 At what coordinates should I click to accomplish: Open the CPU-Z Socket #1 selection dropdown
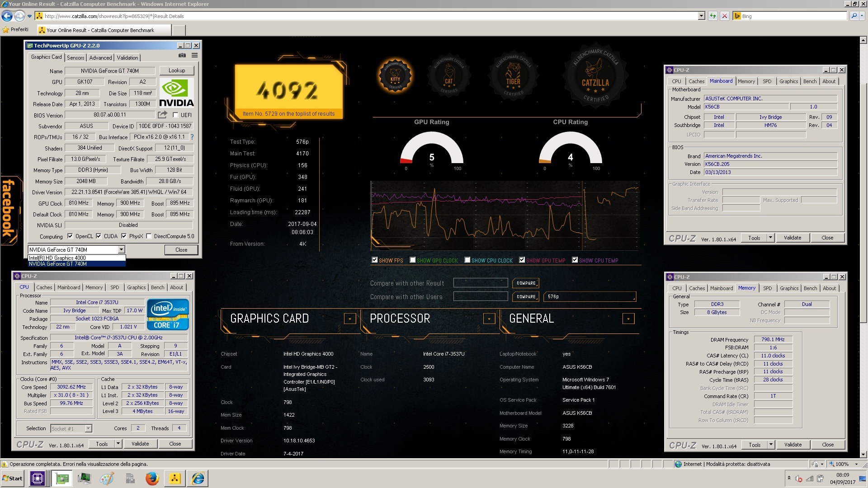click(89, 428)
